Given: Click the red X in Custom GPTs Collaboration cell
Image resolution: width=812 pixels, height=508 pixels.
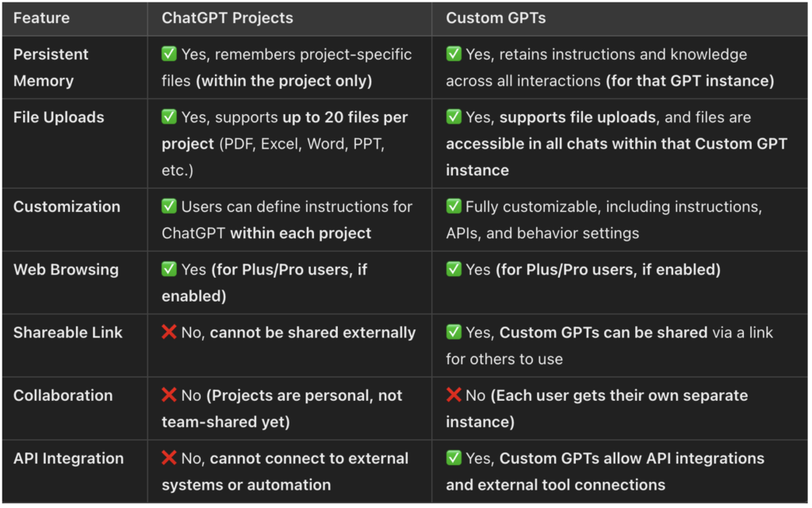Looking at the screenshot, I should point(454,395).
